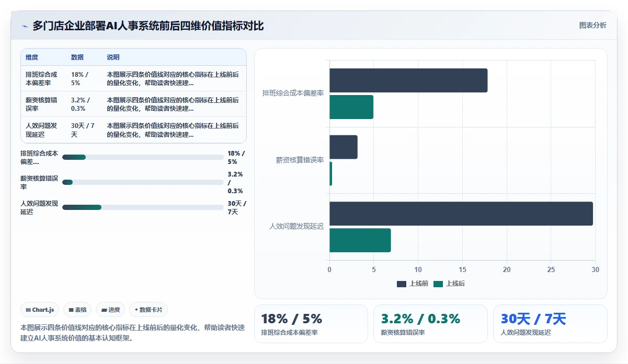
Task: Click the 18% / 5% table cell
Action: click(79, 79)
